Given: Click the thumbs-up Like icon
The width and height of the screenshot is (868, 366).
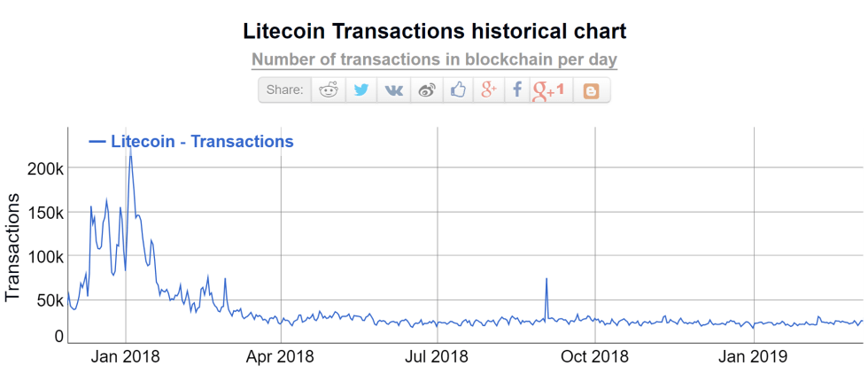Looking at the screenshot, I should pos(457,90).
